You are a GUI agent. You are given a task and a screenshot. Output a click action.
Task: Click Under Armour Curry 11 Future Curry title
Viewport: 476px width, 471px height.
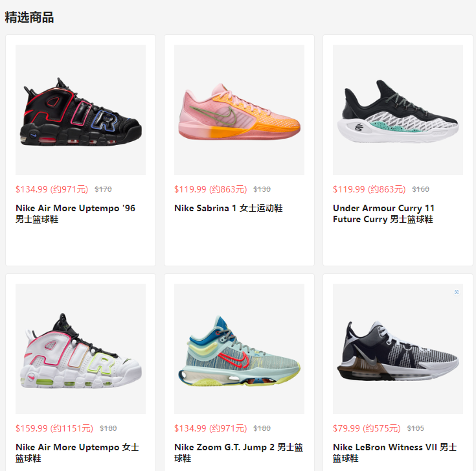point(383,214)
